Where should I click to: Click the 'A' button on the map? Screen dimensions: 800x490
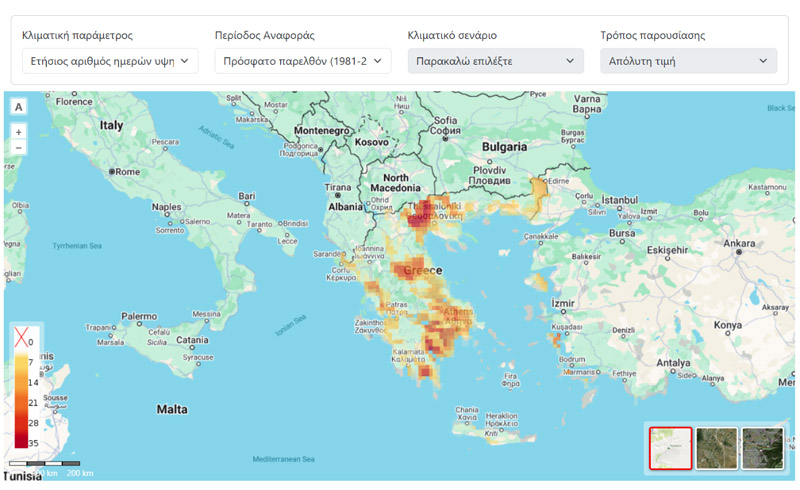(19, 107)
